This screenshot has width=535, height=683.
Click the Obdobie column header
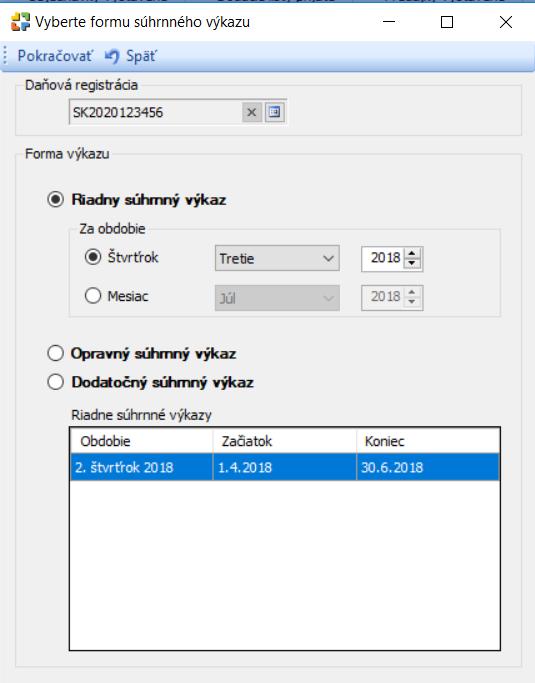pos(141,441)
